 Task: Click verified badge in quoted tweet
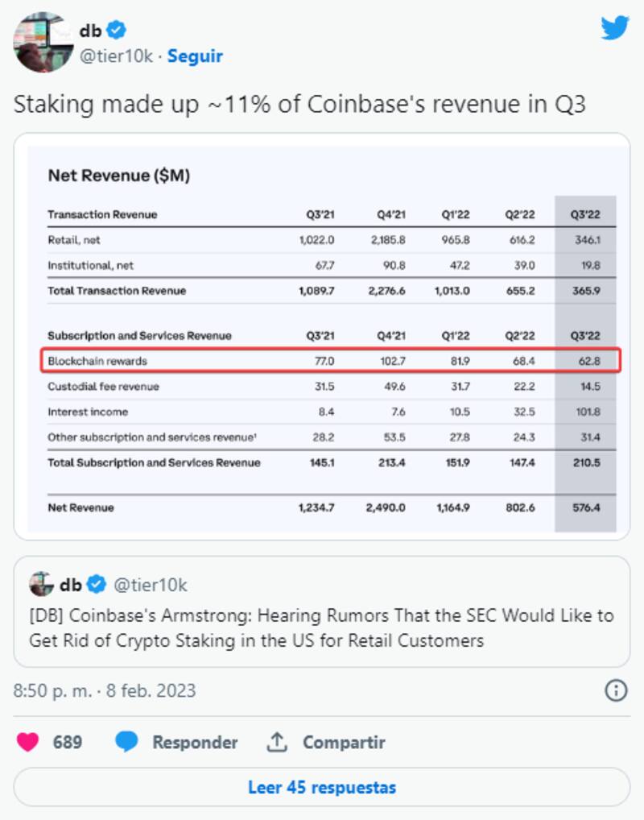(x=97, y=584)
